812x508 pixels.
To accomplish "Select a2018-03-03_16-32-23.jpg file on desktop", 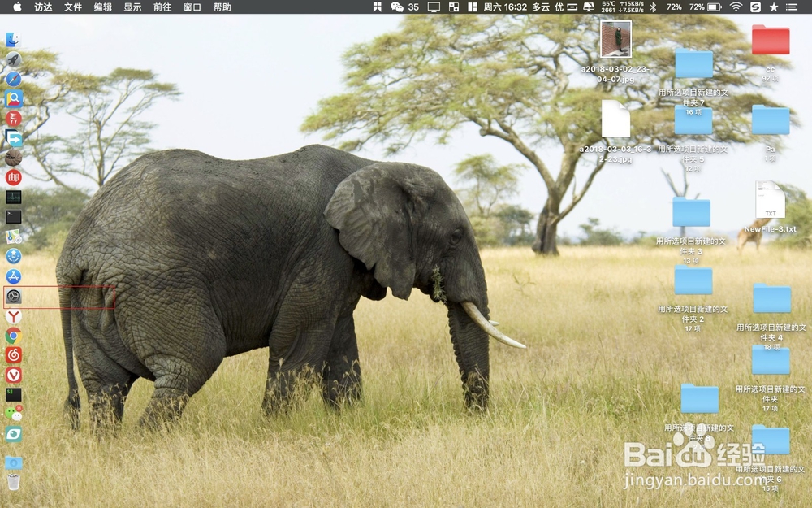I will pyautogui.click(x=615, y=119).
